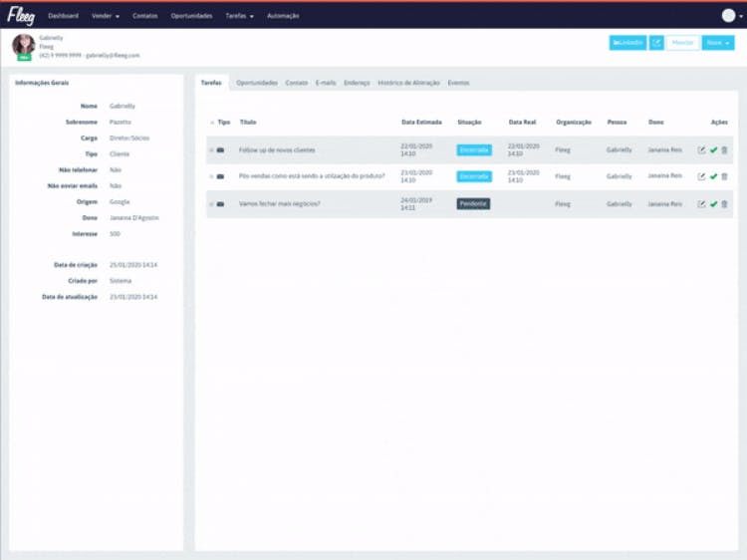Screen dimensions: 747x560
Task: Click the Origem value 'Google'
Action: coord(120,202)
